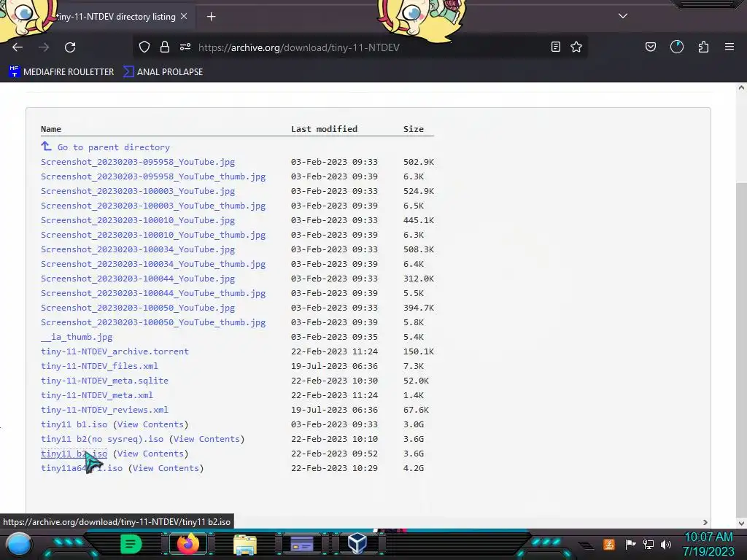Open Screenshot_20230203-095958_YouTube_thumb.jpg

[x=153, y=176]
